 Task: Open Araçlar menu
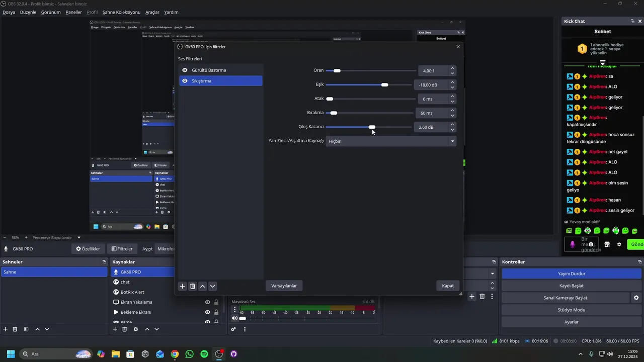coord(152,12)
